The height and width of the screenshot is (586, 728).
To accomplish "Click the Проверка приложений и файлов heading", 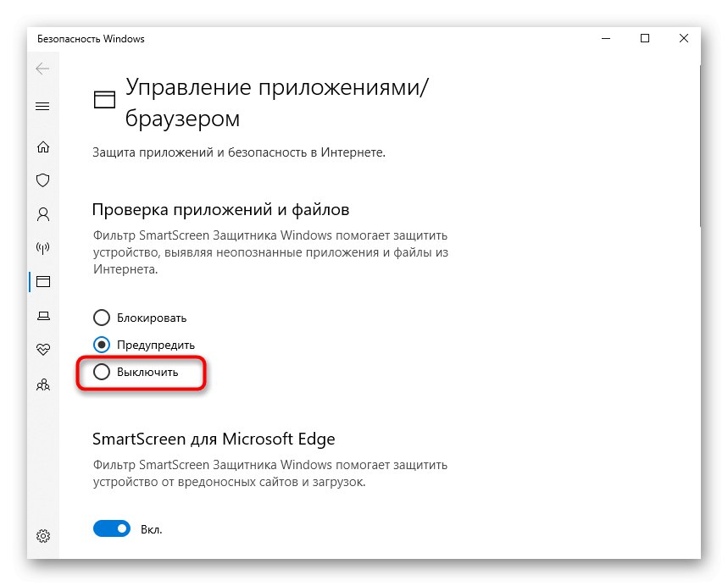I will 220,209.
